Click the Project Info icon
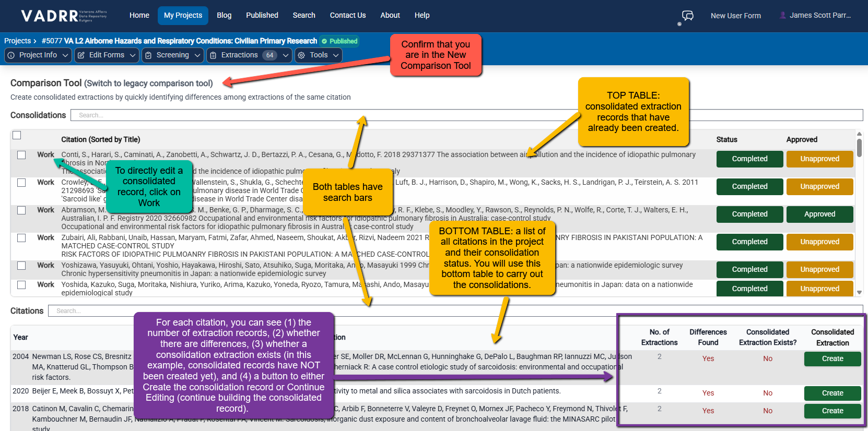Image resolution: width=868 pixels, height=431 pixels. coord(11,55)
